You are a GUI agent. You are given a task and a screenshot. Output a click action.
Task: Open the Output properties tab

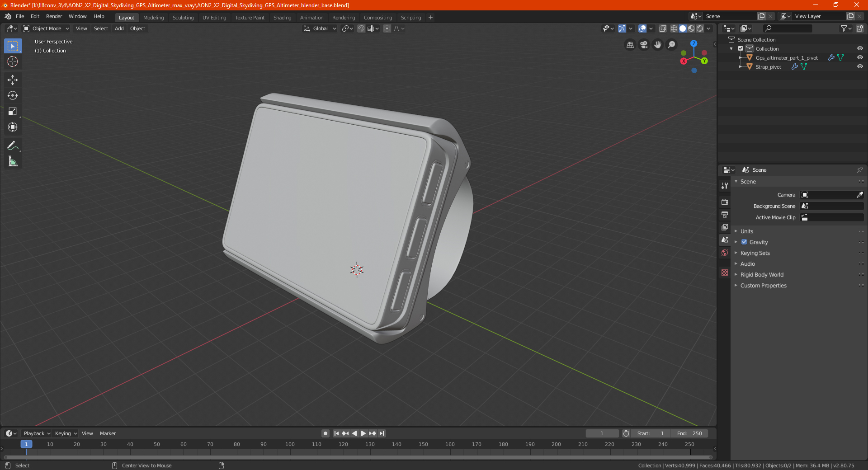point(725,214)
